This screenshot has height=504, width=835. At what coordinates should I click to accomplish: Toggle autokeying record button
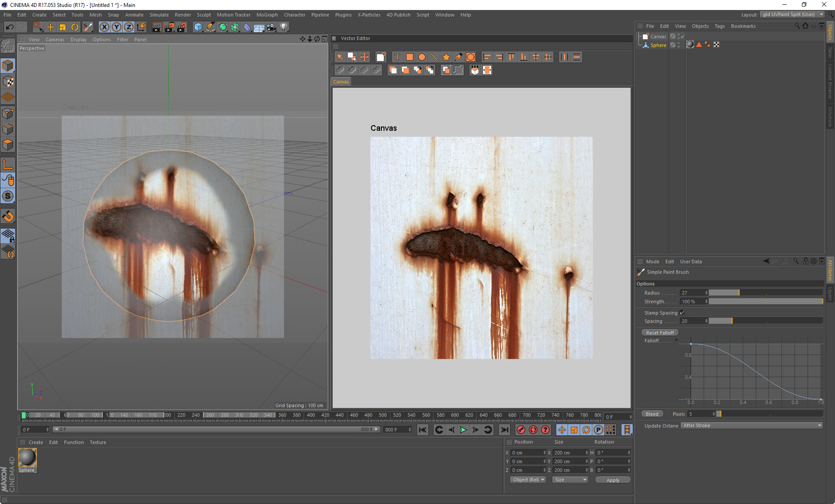533,430
